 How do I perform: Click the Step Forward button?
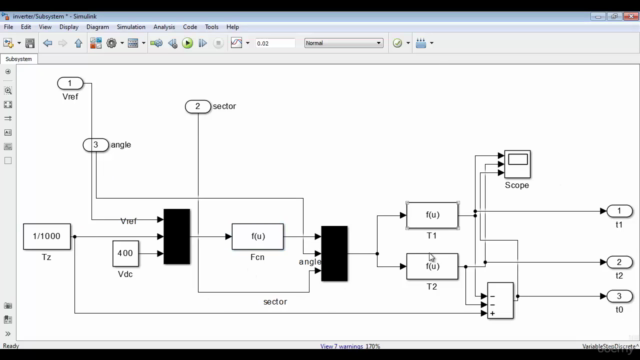(202, 43)
